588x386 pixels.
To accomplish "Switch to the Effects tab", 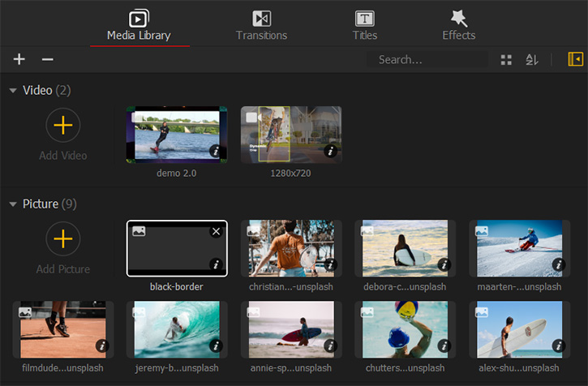I will (x=459, y=25).
